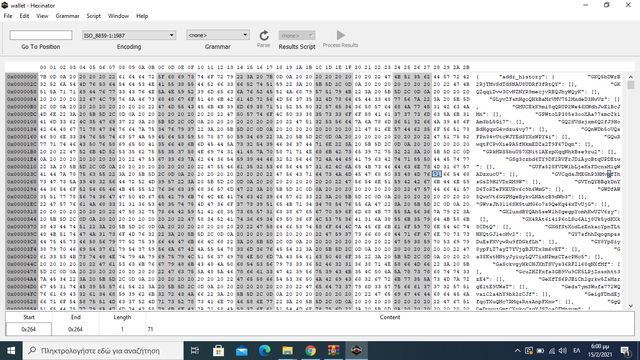Open the Grammar menu

point(67,16)
